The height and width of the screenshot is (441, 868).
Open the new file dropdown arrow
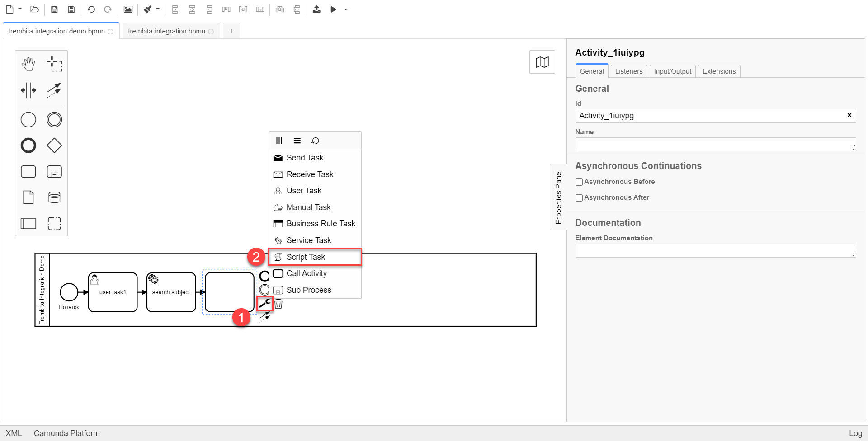[x=20, y=9]
